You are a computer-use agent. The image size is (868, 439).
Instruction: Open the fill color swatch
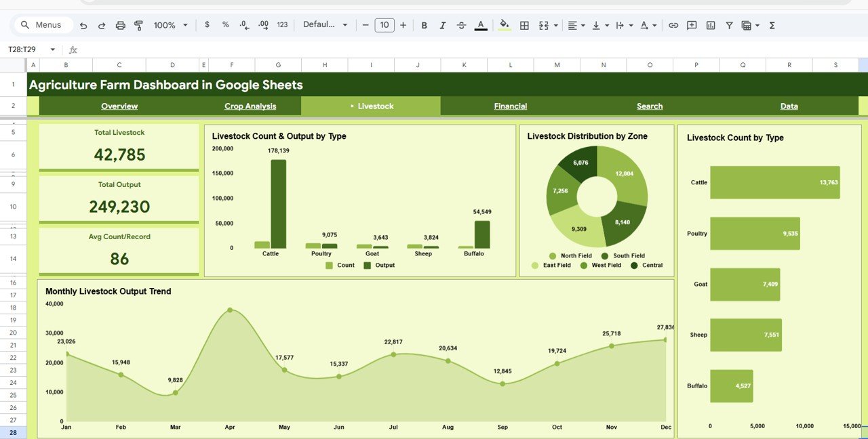pyautogui.click(x=504, y=25)
